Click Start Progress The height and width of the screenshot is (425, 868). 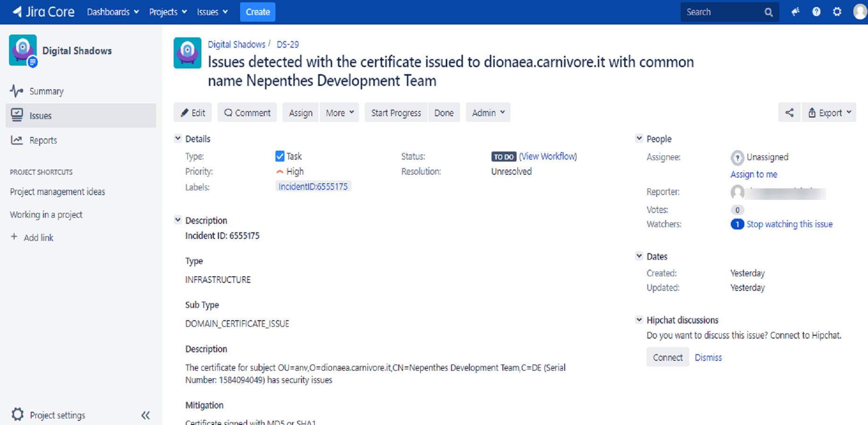tap(396, 112)
